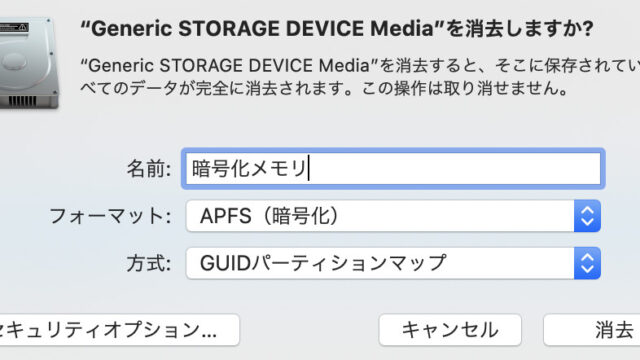Image resolution: width=640 pixels, height=360 pixels.
Task: Select the GUID text in the scheme popup
Action: tap(225, 263)
